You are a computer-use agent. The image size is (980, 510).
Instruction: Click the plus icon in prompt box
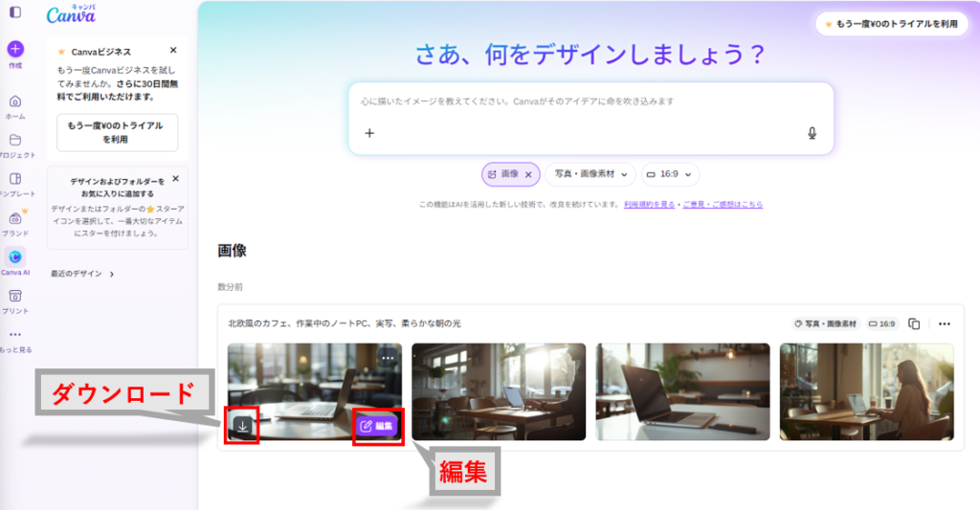[x=369, y=133]
